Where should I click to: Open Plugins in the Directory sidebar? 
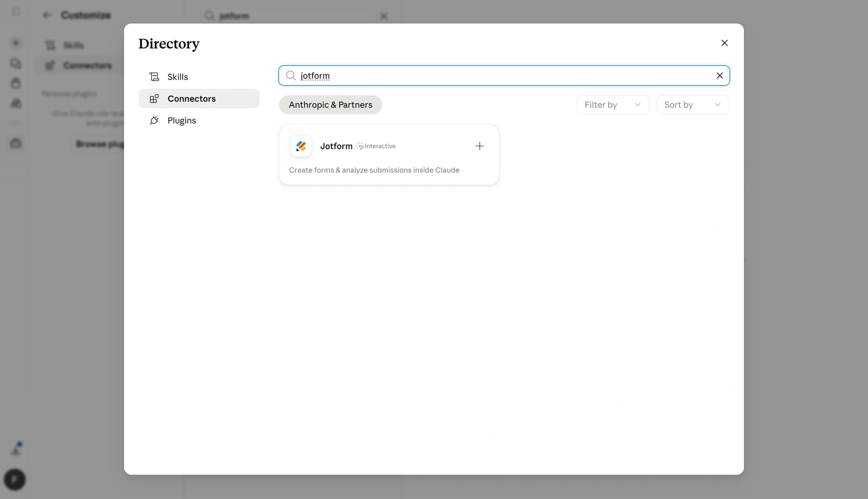point(199,120)
